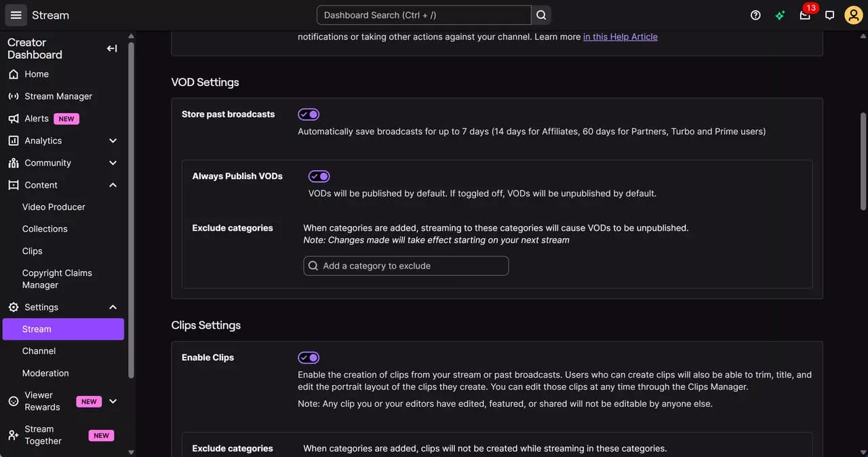Click the red 13 notification count badge
This screenshot has width=868, height=457.
[810, 8]
